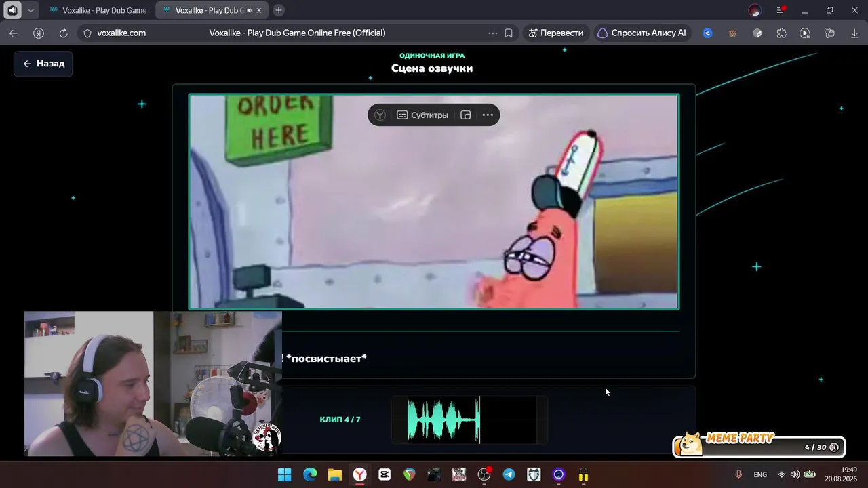Click the toolbar icon left of downloads
This screenshot has height=488, width=868.
(829, 33)
